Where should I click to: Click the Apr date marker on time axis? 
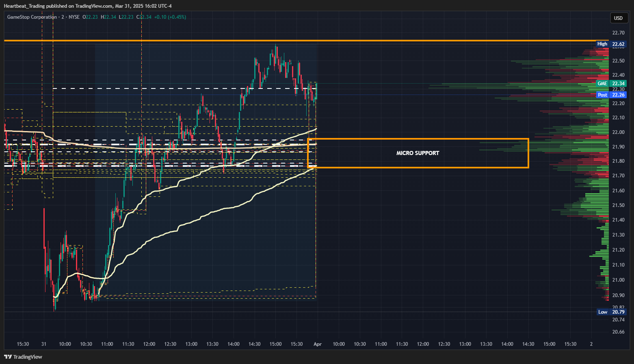(x=318, y=344)
